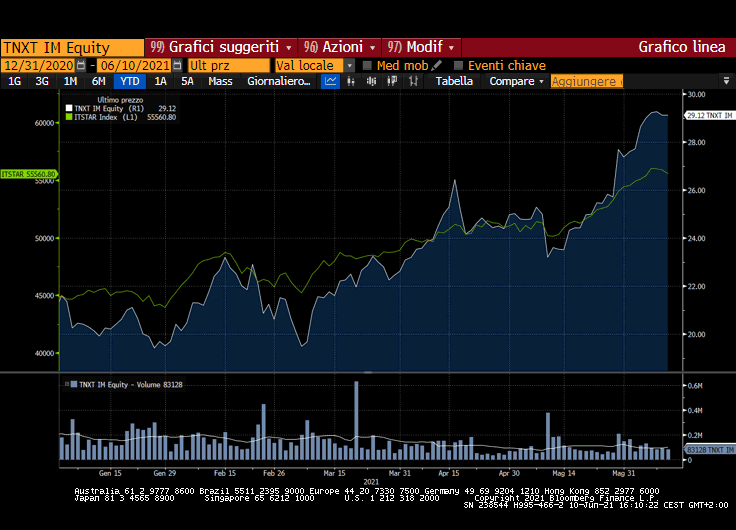Open the end date calendar picker
This screenshot has width=736, height=530.
point(177,65)
